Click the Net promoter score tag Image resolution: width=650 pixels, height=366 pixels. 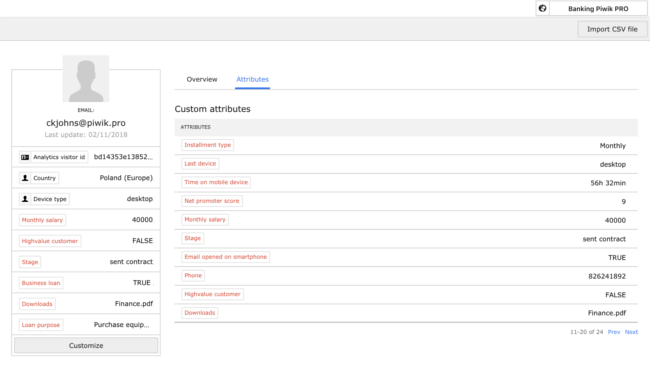(212, 201)
